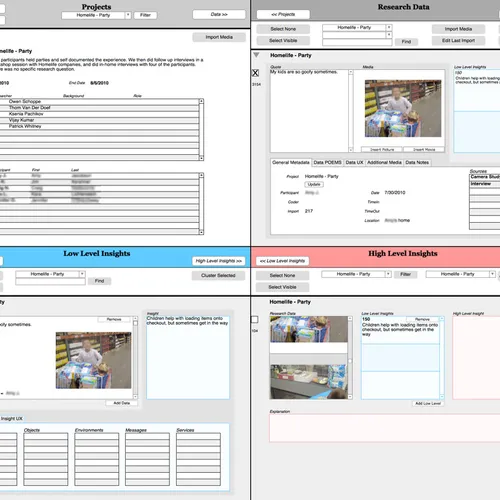Select researcher Owen Schoppe row
Image resolution: width=500 pixels, height=500 pixels.
pos(99,101)
